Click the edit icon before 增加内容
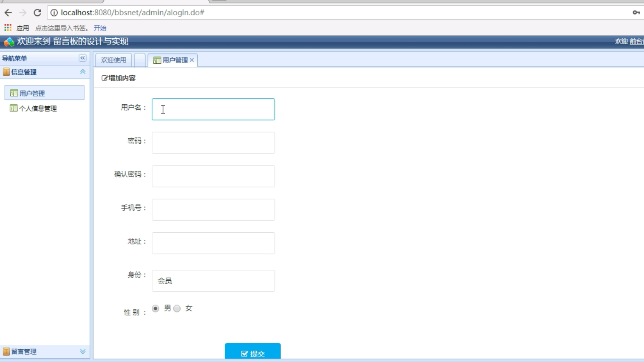This screenshot has height=362, width=644. tap(103, 78)
